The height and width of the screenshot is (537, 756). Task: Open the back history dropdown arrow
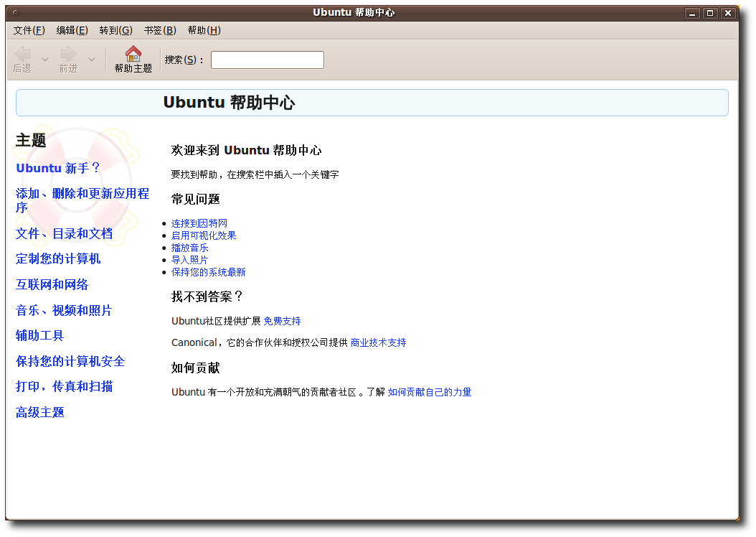45,60
